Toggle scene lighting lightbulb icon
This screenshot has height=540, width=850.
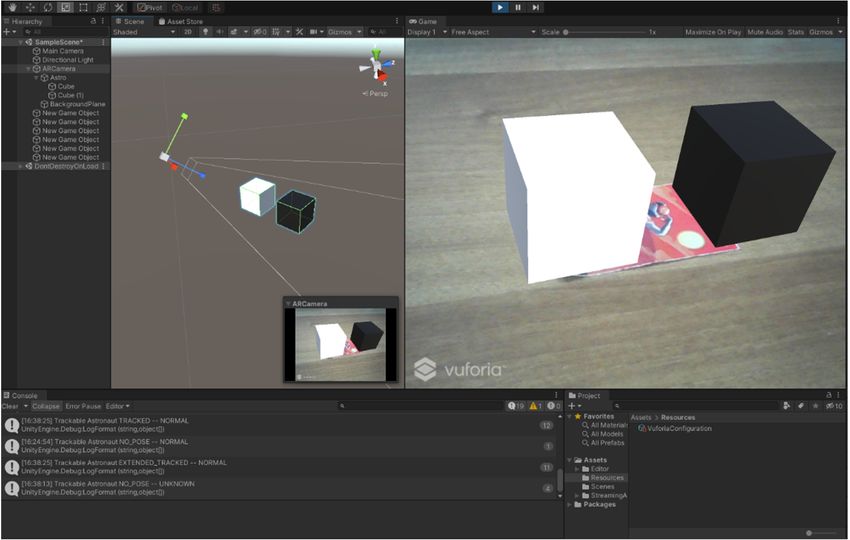point(206,32)
